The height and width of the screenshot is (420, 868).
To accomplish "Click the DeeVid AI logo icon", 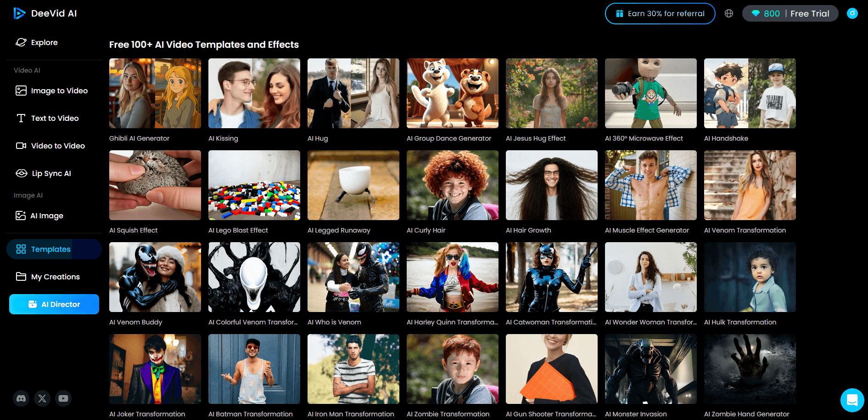I will (x=19, y=13).
